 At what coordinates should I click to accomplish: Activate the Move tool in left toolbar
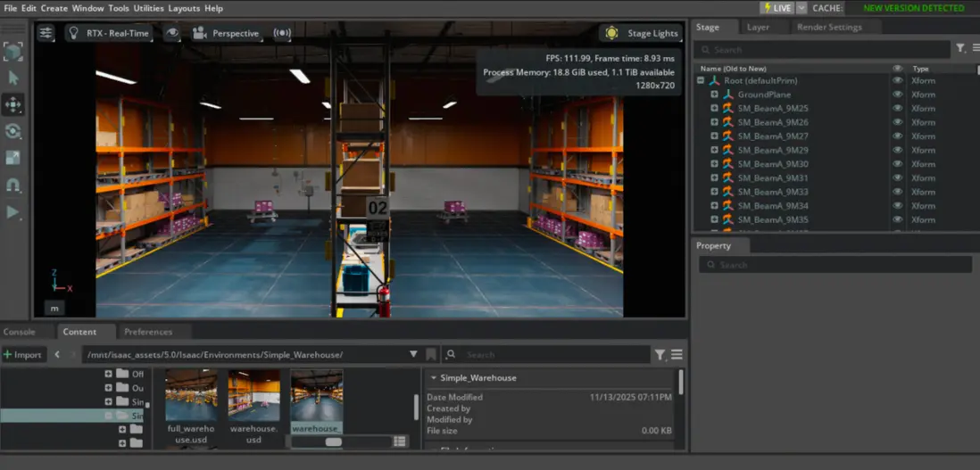tap(13, 105)
